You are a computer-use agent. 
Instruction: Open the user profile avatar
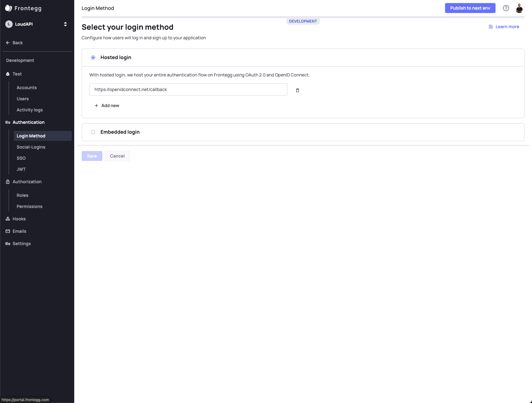[519, 8]
